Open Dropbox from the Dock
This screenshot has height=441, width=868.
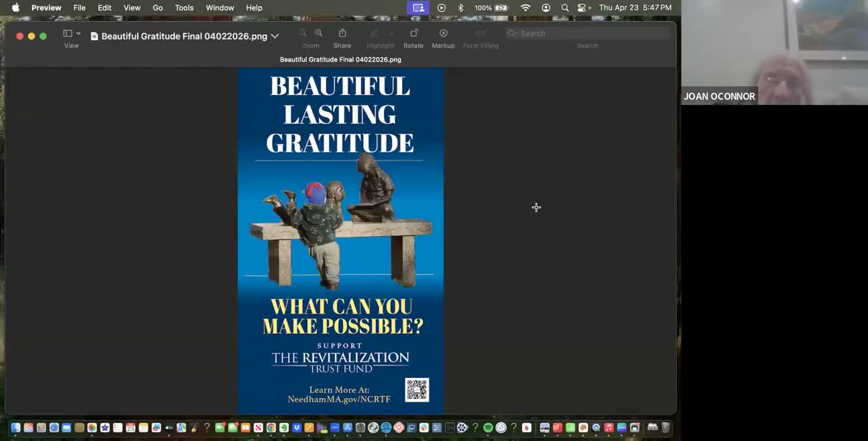(x=297, y=427)
